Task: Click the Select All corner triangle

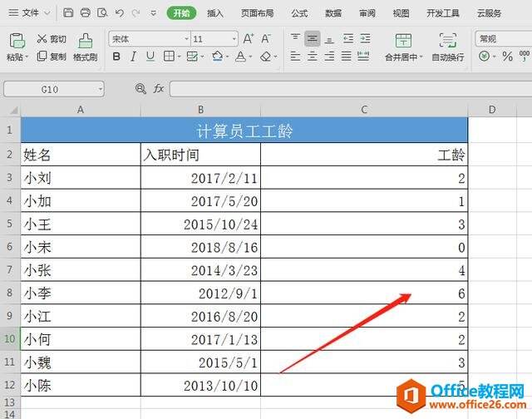Action: (13, 111)
